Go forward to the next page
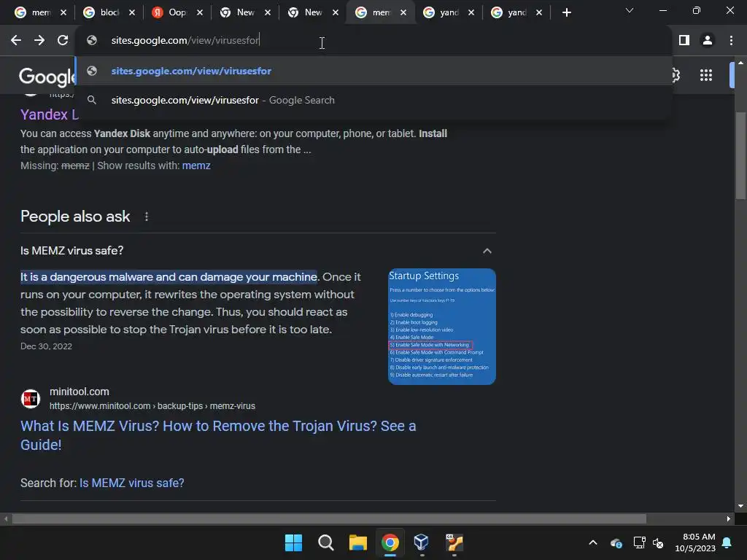Image resolution: width=747 pixels, height=560 pixels. coord(39,41)
